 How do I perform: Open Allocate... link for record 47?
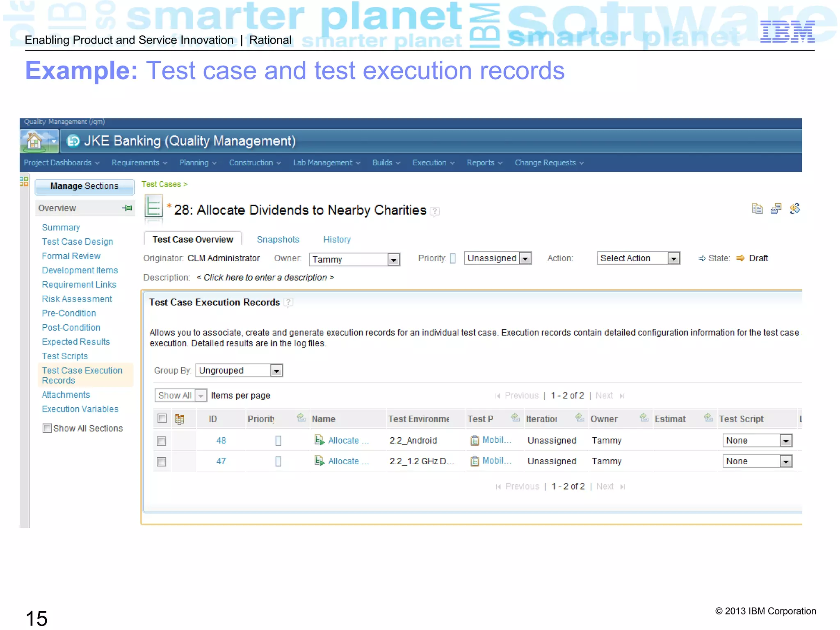tap(348, 462)
